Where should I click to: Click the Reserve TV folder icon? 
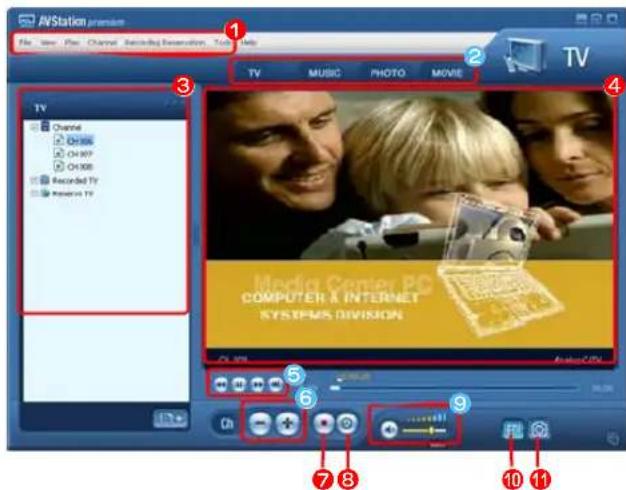click(x=45, y=193)
